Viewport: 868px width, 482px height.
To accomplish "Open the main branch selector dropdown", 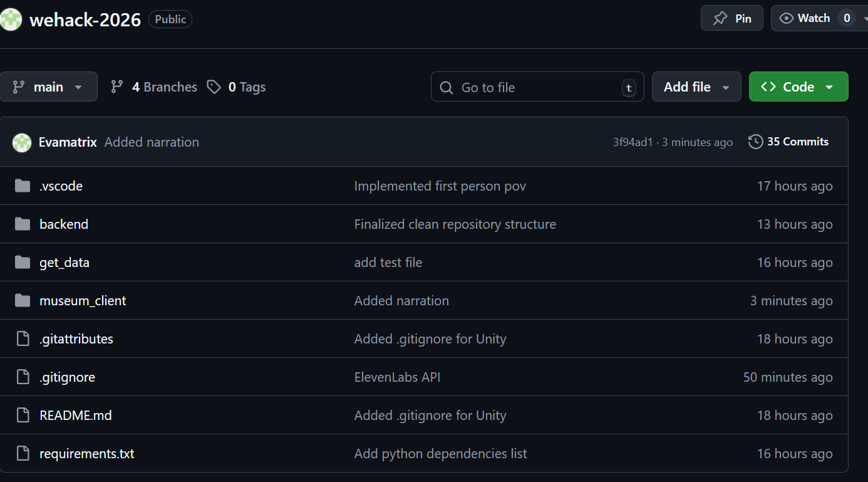I will click(x=49, y=86).
